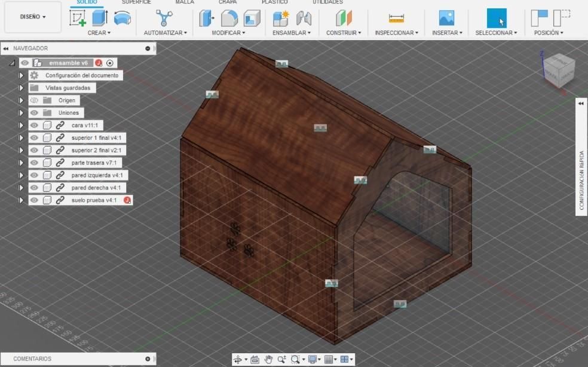Expand Configuración del documento node
This screenshot has width=588, height=367.
(21, 75)
